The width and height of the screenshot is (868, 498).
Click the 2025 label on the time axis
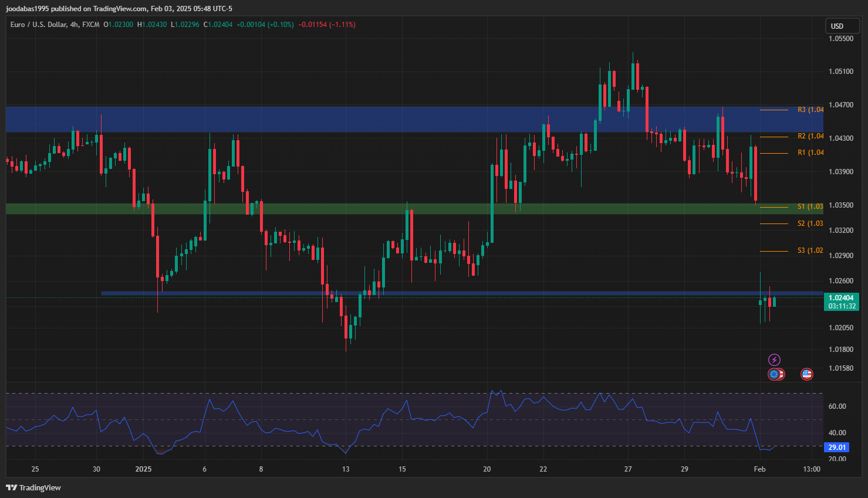pyautogui.click(x=143, y=469)
